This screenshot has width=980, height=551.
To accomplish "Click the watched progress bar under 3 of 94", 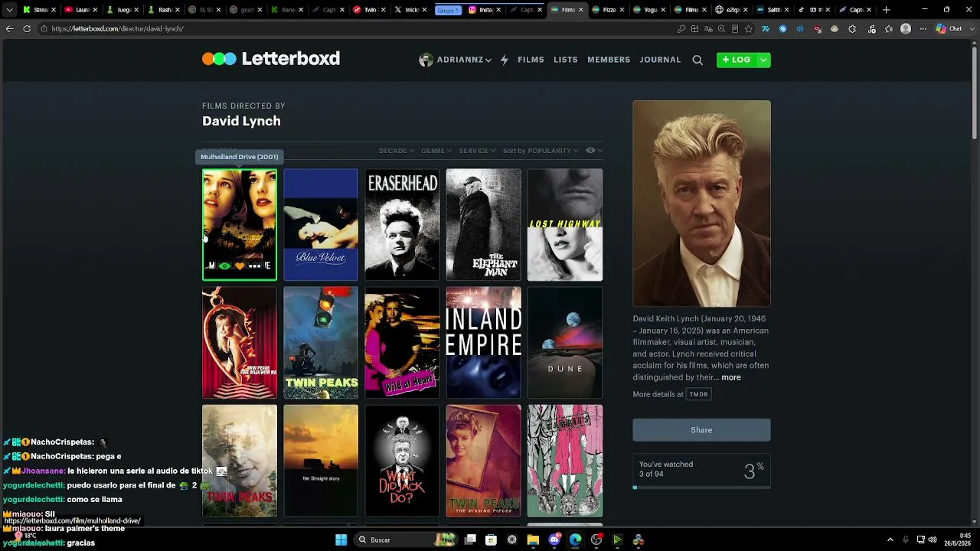I will click(701, 487).
